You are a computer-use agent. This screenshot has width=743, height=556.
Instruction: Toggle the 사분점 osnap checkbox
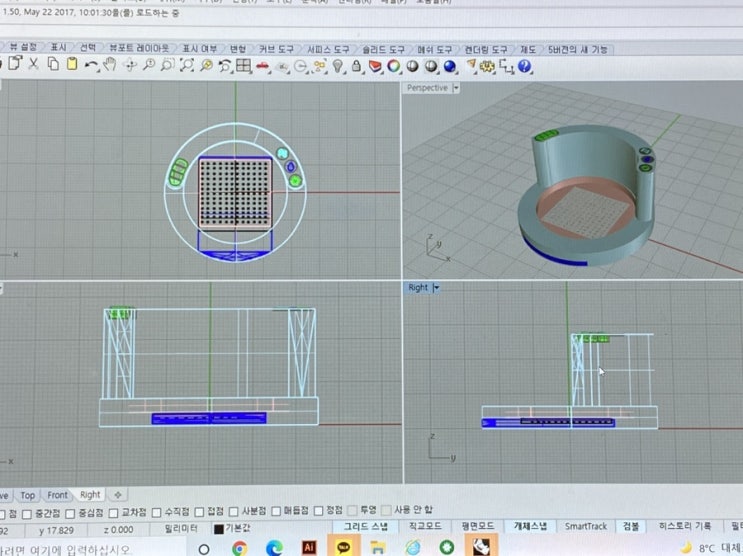pyautogui.click(x=234, y=511)
